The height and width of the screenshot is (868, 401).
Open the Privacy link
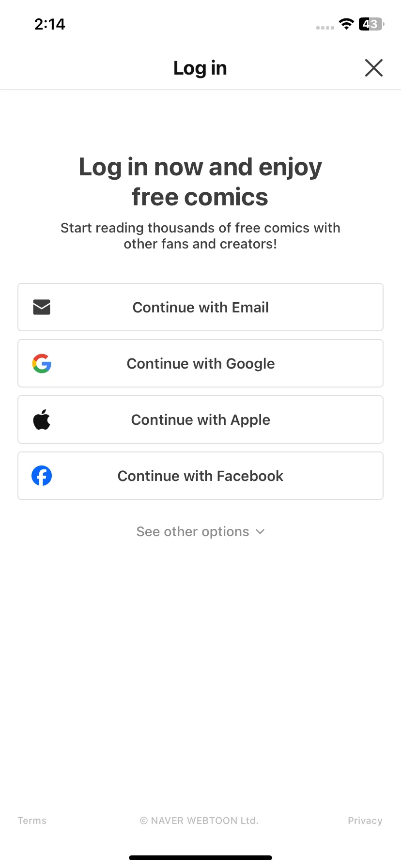click(x=365, y=821)
